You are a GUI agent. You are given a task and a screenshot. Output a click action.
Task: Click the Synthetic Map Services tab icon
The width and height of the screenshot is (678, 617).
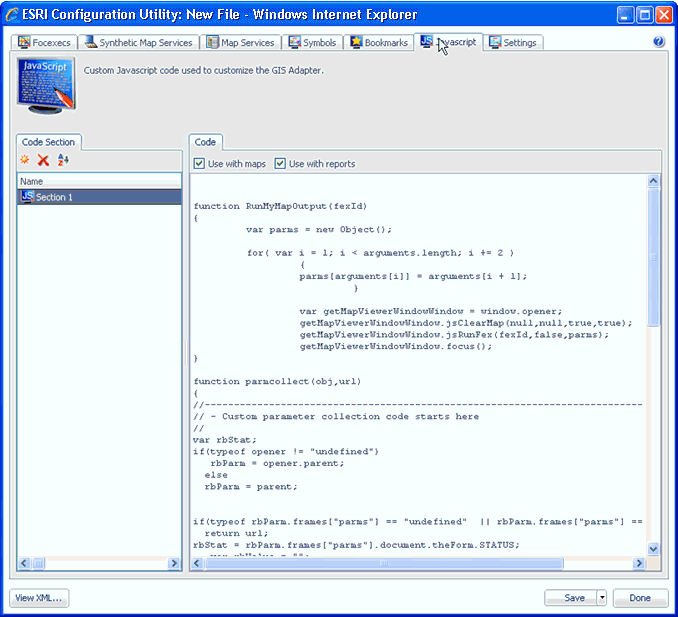point(91,42)
